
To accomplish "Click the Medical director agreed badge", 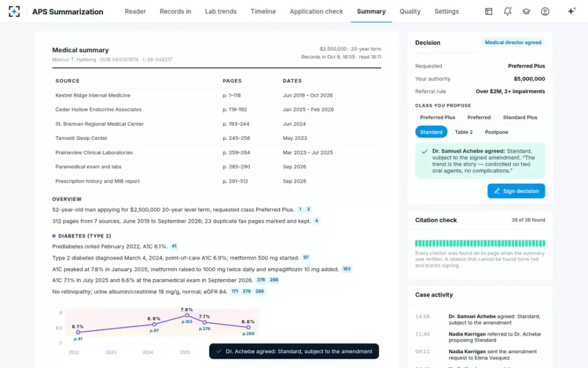I will point(513,43).
